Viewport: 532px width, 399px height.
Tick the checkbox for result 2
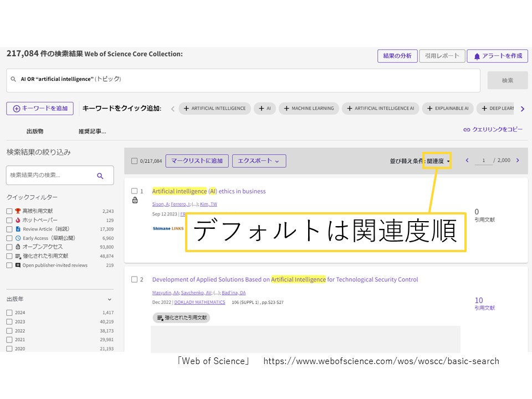click(134, 279)
